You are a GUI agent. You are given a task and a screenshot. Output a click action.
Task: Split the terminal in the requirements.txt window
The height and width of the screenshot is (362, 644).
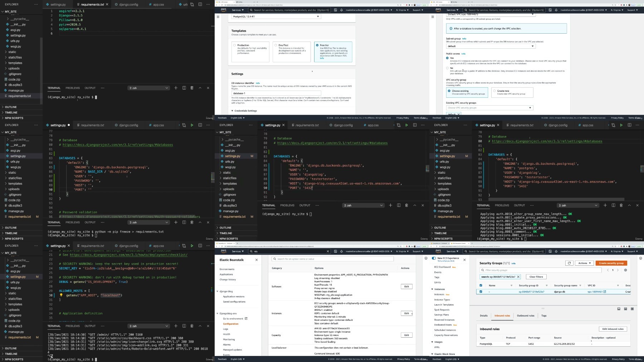(x=184, y=88)
